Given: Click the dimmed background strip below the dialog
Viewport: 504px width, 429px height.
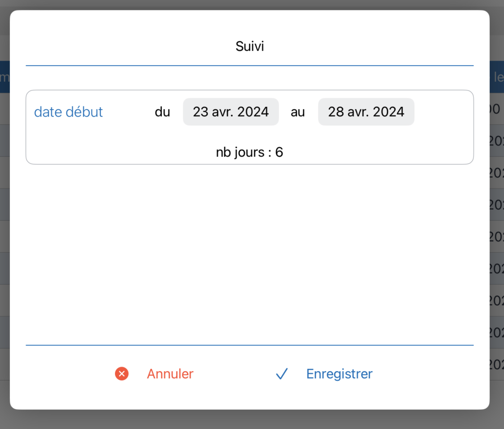Looking at the screenshot, I should 252,420.
